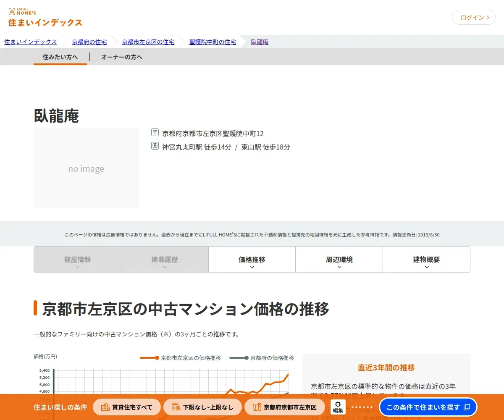This screenshot has height=420, width=504.
Task: Click the no image property thumbnail
Action: [x=86, y=168]
